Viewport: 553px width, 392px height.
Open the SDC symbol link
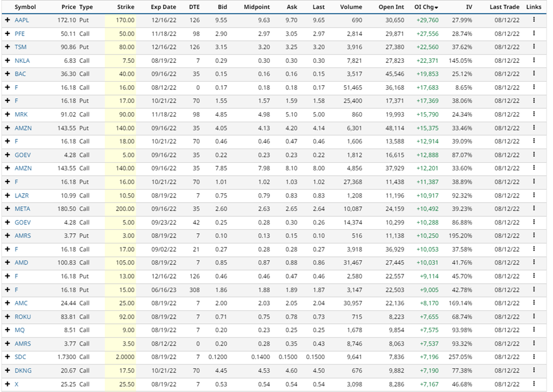pos(20,357)
